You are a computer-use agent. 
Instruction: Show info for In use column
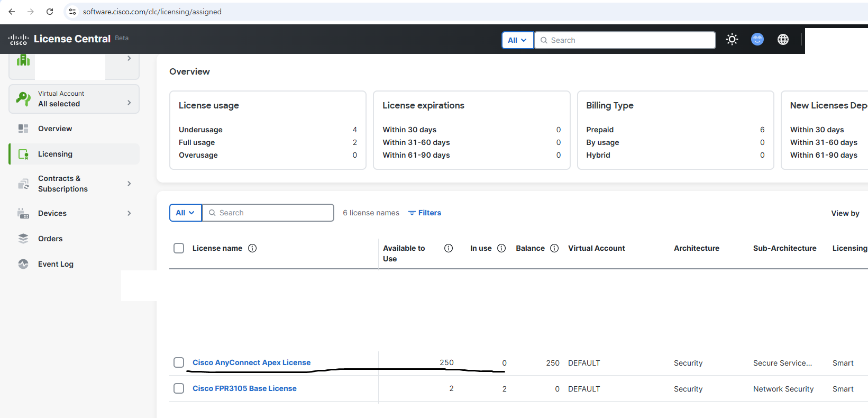tap(501, 248)
